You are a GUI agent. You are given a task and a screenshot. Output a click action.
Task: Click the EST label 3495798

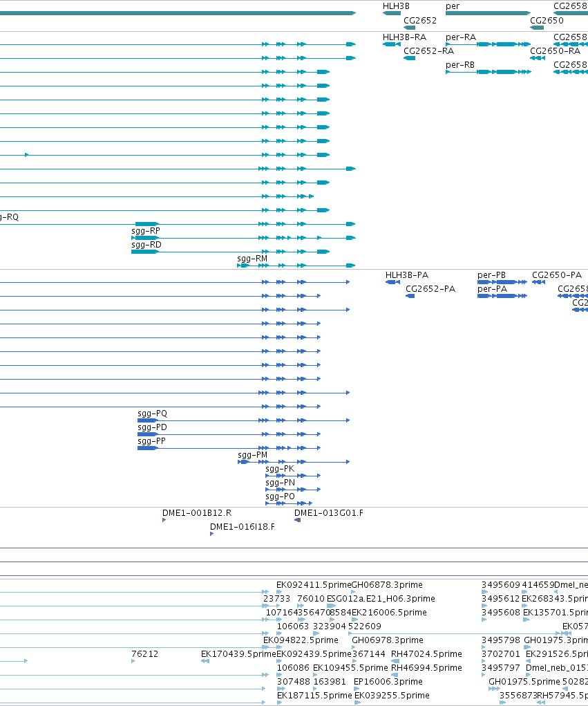(501, 640)
